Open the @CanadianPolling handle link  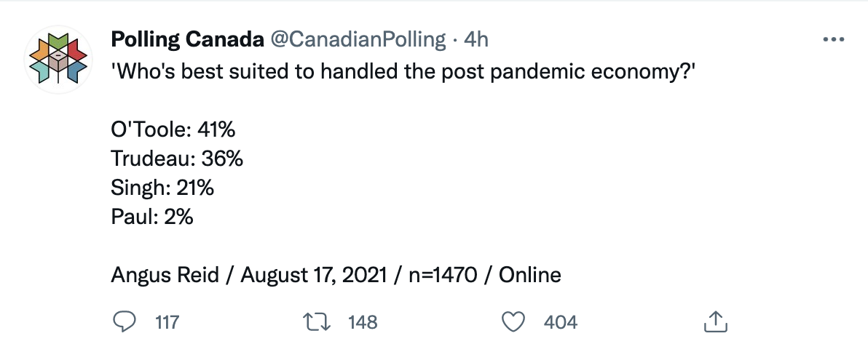358,39
